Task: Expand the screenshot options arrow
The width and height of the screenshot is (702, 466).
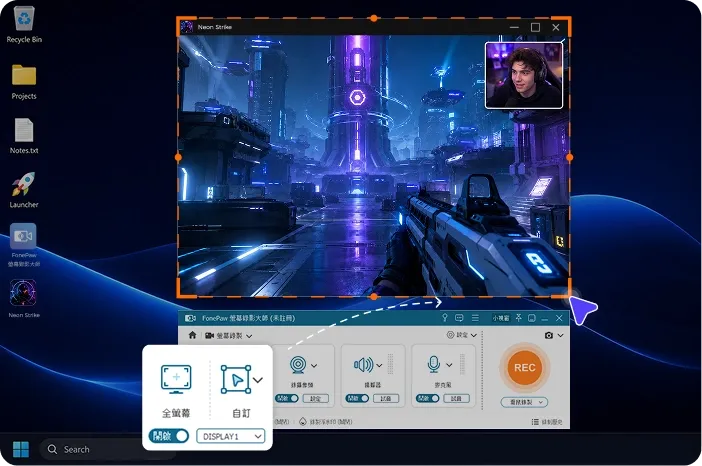Action: (x=560, y=335)
